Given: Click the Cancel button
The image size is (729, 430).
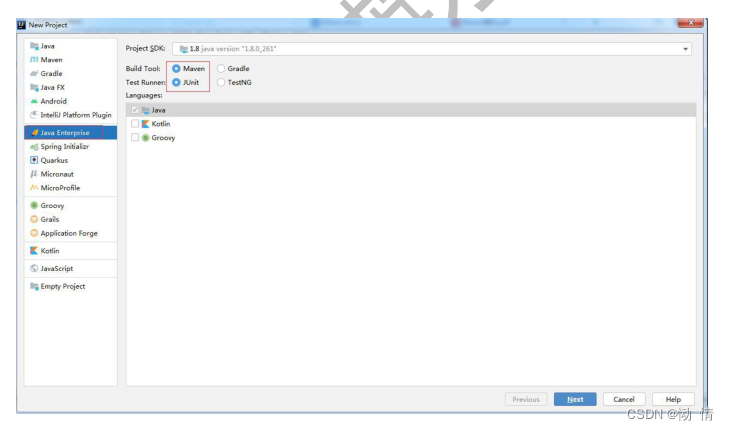Looking at the screenshot, I should point(624,399).
